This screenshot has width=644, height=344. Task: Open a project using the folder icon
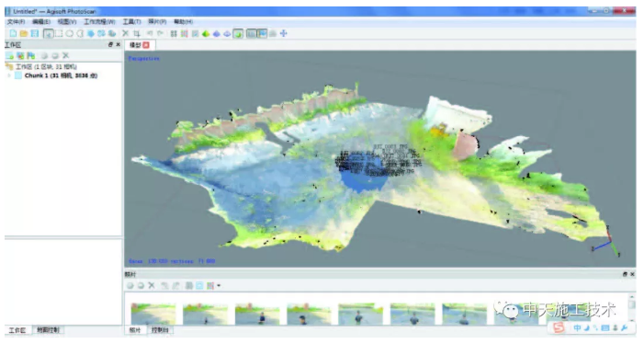pyautogui.click(x=24, y=34)
